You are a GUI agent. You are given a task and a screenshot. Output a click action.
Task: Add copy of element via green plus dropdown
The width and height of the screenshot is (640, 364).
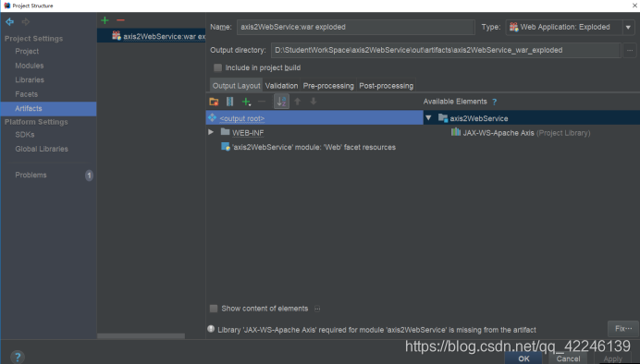(x=246, y=102)
